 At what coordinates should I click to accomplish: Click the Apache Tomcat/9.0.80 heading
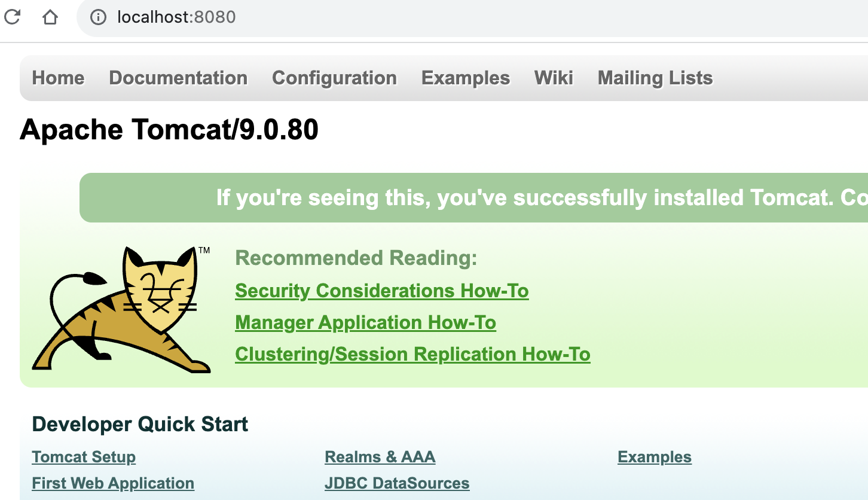click(x=169, y=130)
